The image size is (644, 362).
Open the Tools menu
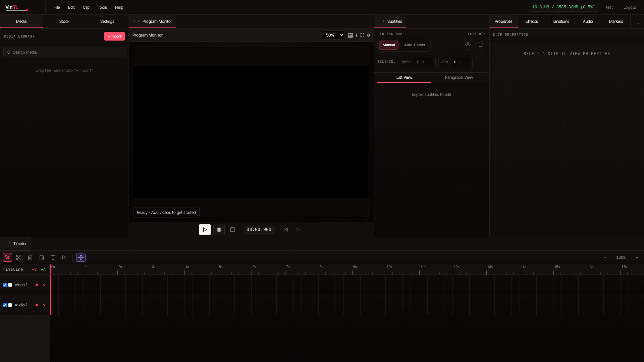(102, 7)
